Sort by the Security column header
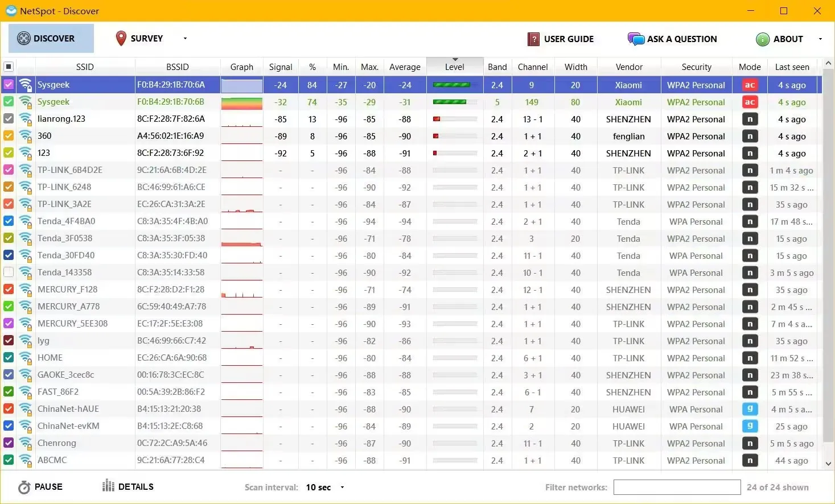The height and width of the screenshot is (504, 835). (696, 67)
